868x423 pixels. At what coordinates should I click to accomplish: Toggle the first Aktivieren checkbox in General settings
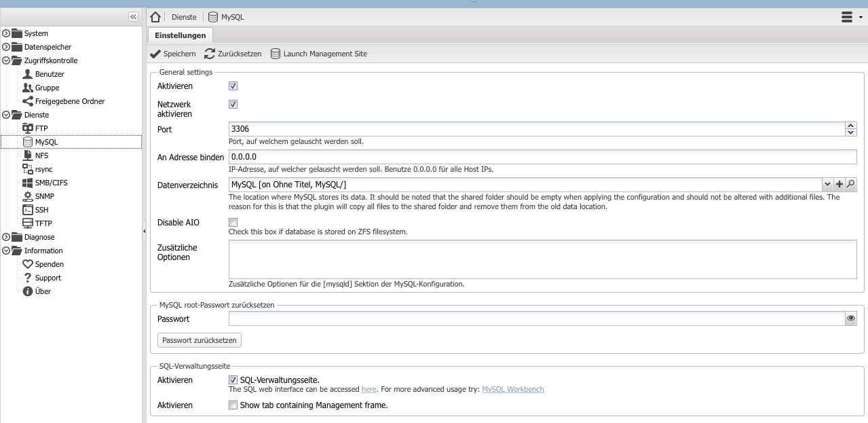click(x=233, y=86)
